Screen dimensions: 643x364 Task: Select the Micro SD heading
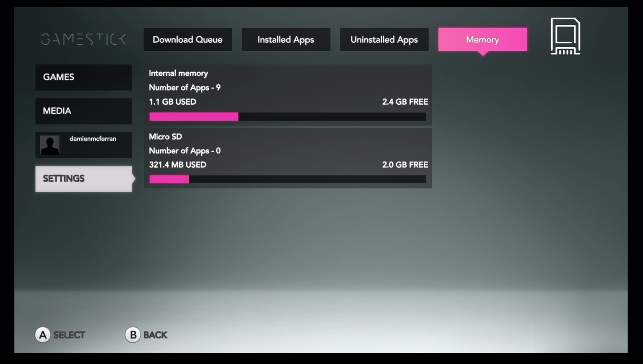point(165,136)
